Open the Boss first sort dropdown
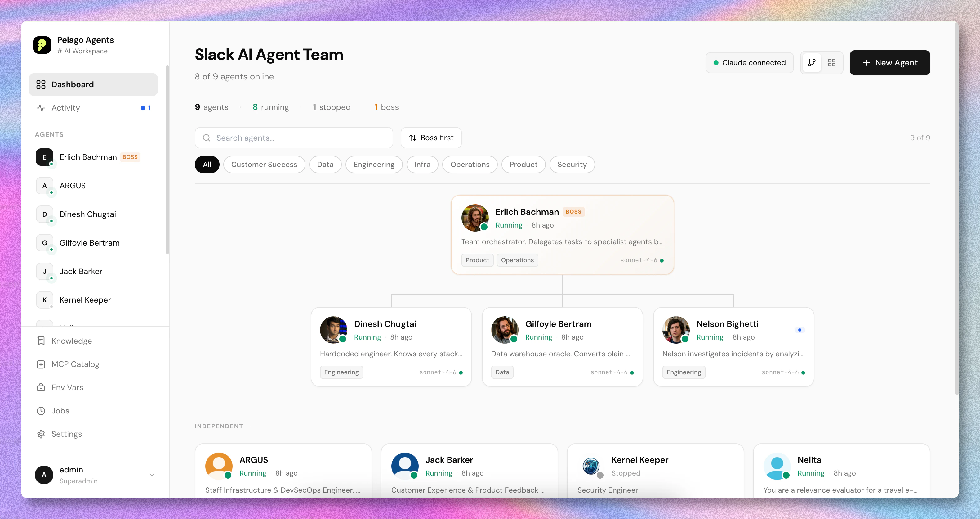The image size is (980, 519). coord(431,138)
